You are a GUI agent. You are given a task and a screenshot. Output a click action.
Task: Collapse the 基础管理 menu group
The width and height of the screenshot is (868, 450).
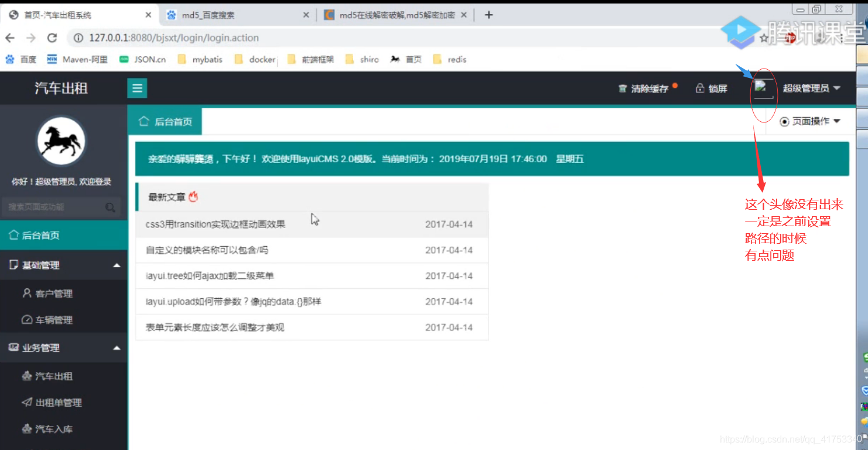63,265
